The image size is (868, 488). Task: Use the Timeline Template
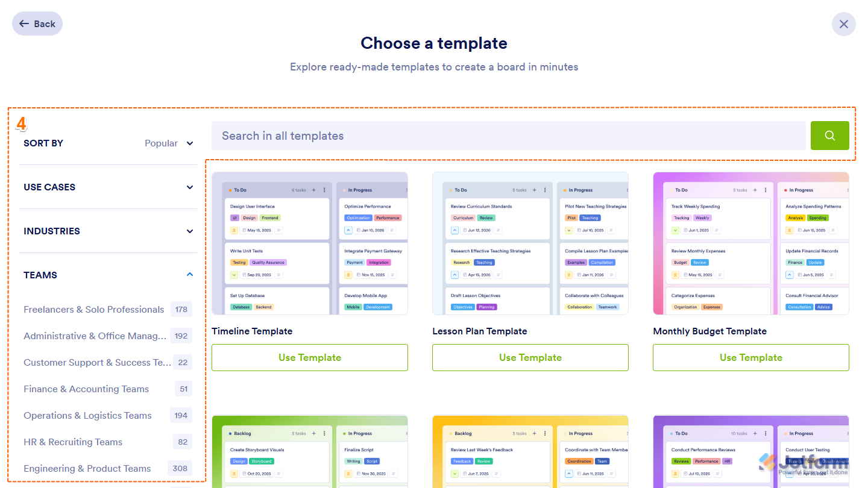click(x=310, y=358)
